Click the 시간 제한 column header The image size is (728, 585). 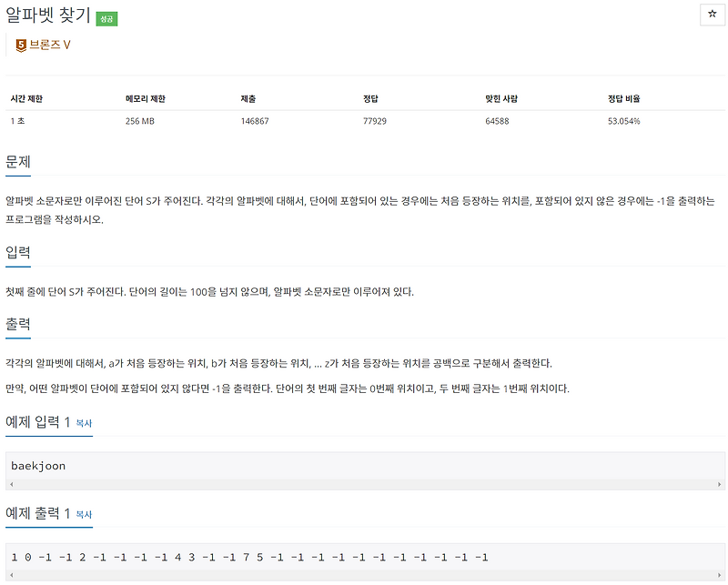click(x=26, y=99)
